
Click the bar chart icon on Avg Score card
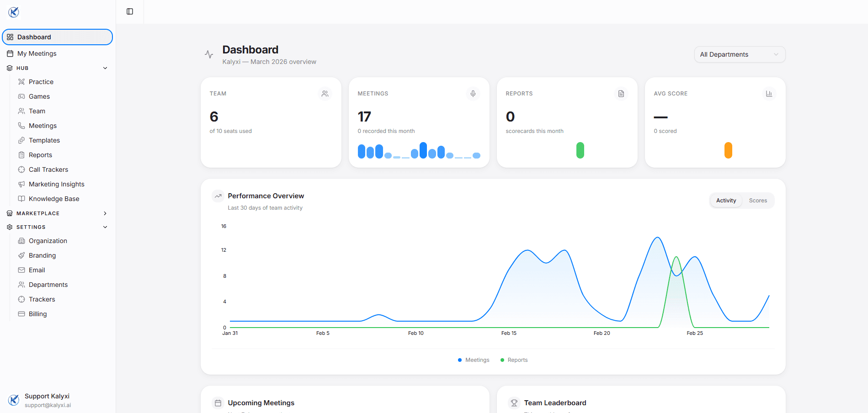[x=769, y=93]
